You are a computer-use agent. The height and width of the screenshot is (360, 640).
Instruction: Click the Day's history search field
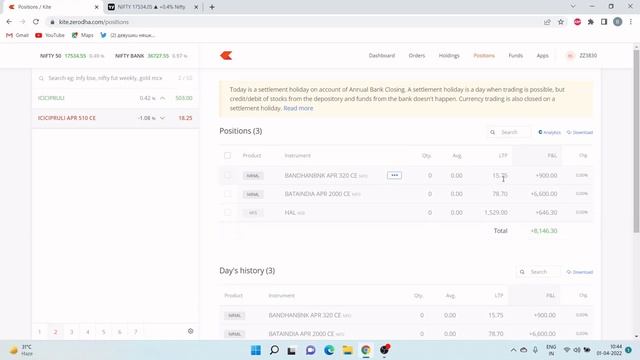pos(539,272)
